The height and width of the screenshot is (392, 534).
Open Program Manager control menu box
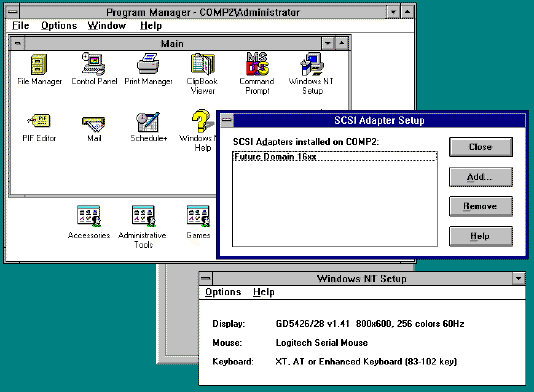point(13,12)
